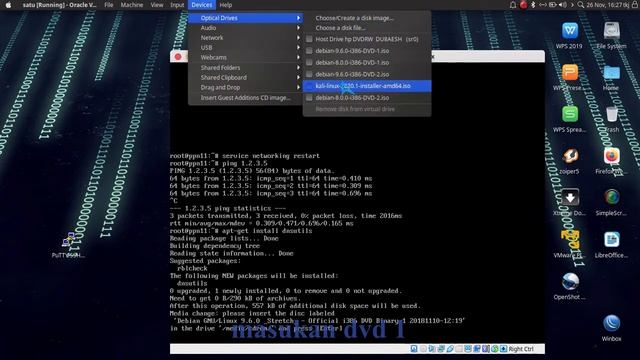Open the VMware Player desktop icon
The width and height of the screenshot is (640, 360).
coord(569,240)
